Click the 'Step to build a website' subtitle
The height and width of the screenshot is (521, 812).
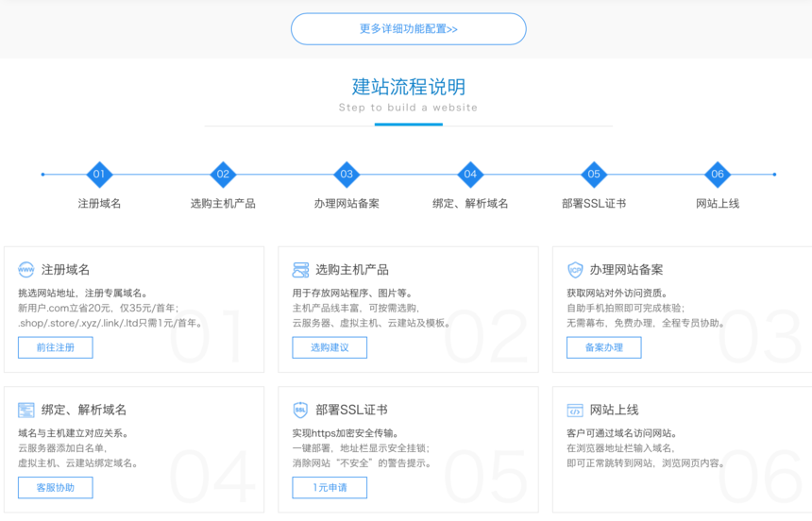point(408,108)
